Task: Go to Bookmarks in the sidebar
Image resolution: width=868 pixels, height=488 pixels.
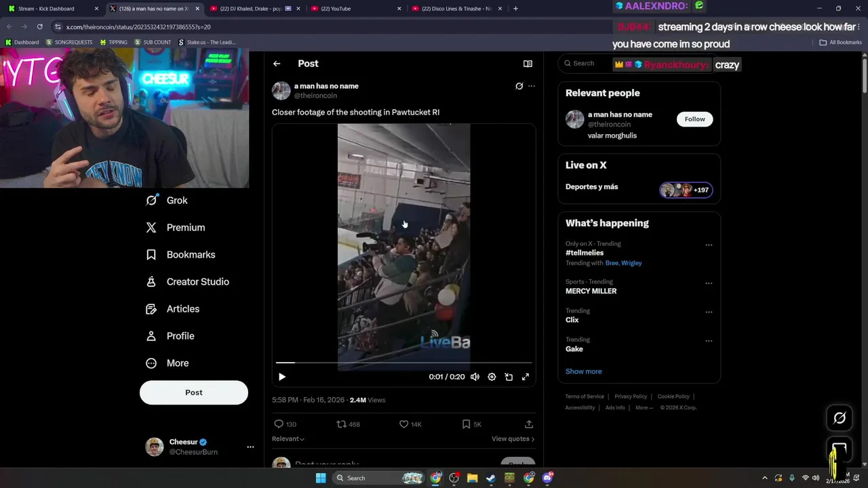Action: [180, 255]
